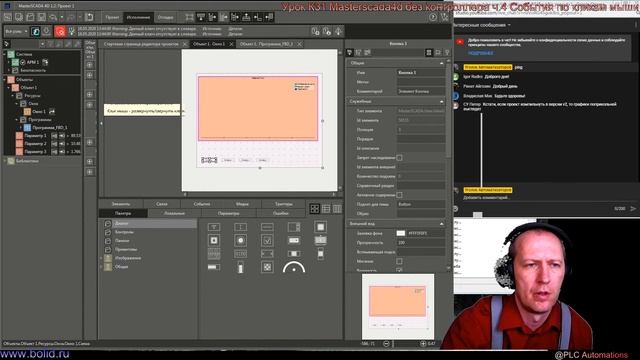Collapse the Внешний вид properties section
640x360 pixels.
[x=441, y=224]
